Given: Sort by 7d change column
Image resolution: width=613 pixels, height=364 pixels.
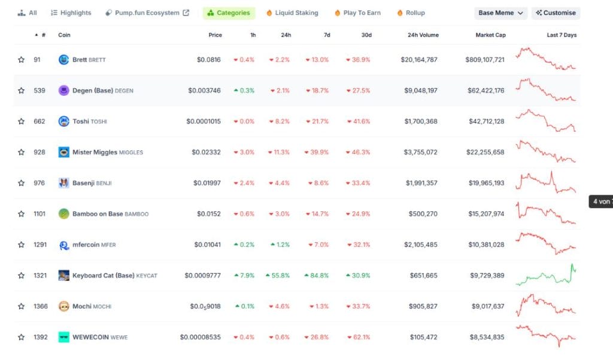Looking at the screenshot, I should tap(327, 35).
